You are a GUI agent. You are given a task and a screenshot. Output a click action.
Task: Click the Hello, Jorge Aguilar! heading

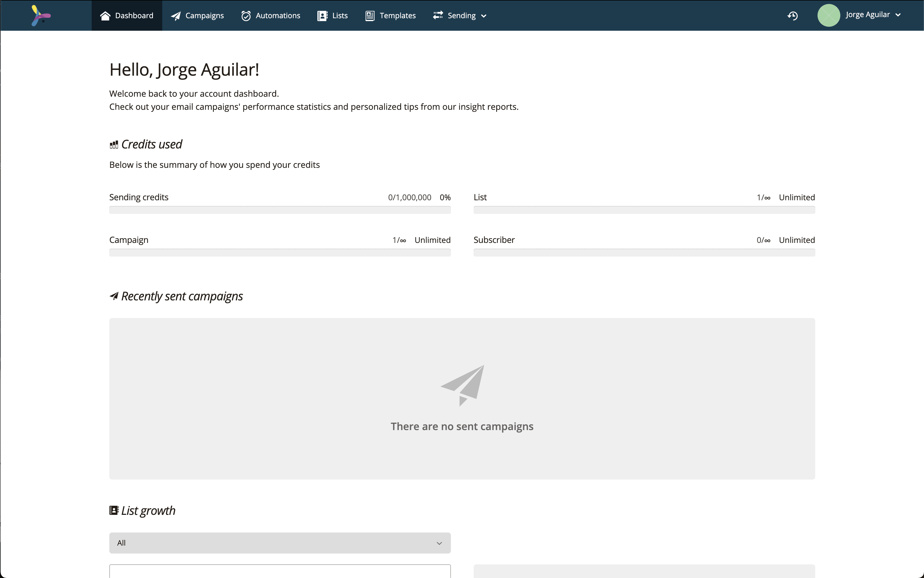coord(184,70)
